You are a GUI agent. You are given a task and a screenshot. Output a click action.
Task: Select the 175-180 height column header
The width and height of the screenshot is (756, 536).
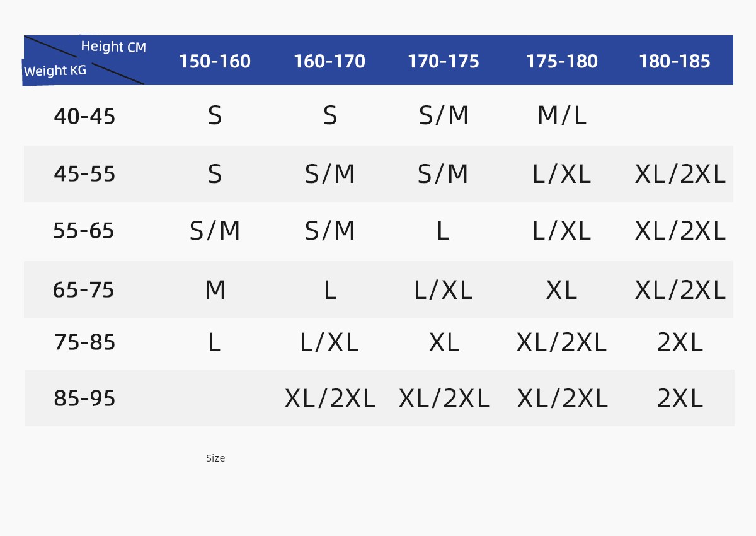[x=562, y=61]
